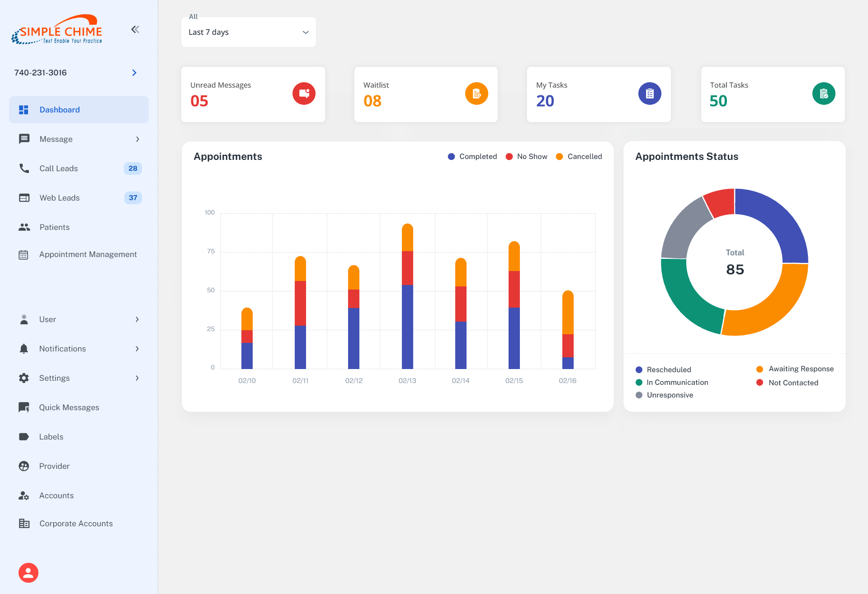Expand the Notifications menu

point(79,348)
